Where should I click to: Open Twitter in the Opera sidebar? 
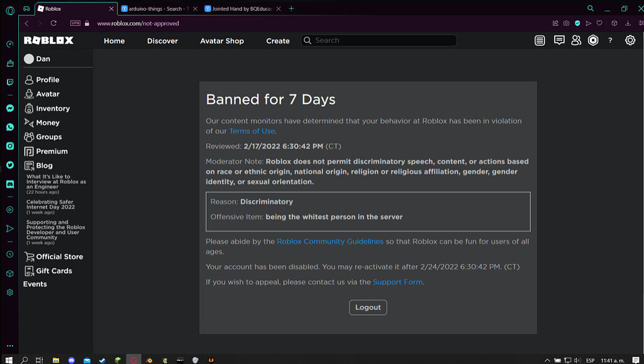point(10,165)
